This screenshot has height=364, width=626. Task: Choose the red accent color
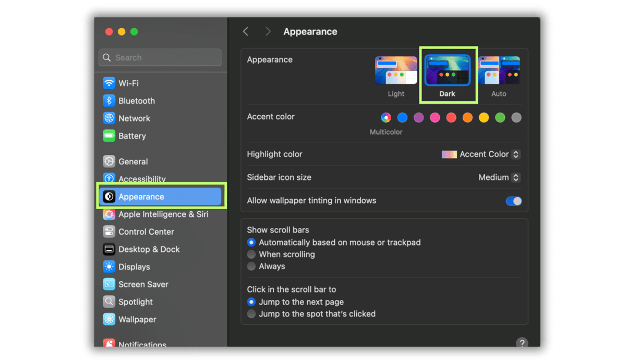tap(451, 117)
